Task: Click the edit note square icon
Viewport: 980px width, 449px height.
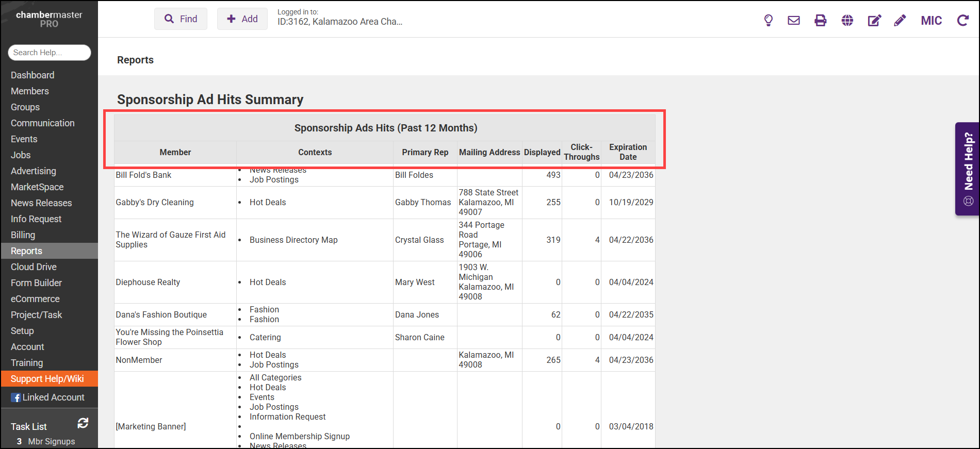Action: pyautogui.click(x=874, y=21)
